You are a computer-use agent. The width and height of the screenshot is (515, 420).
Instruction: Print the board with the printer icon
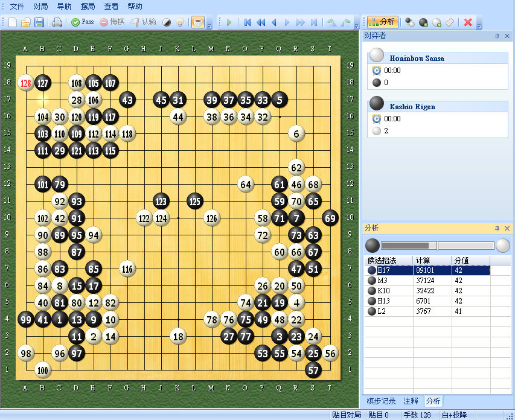coord(57,22)
